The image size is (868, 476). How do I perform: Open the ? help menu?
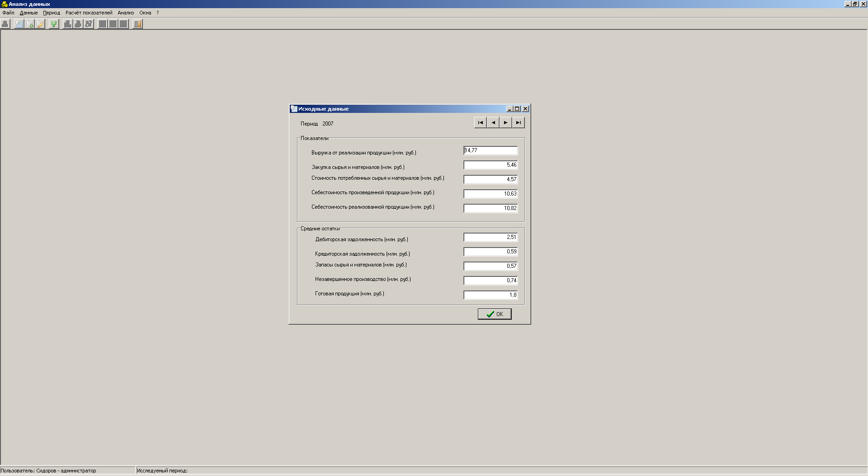(157, 13)
